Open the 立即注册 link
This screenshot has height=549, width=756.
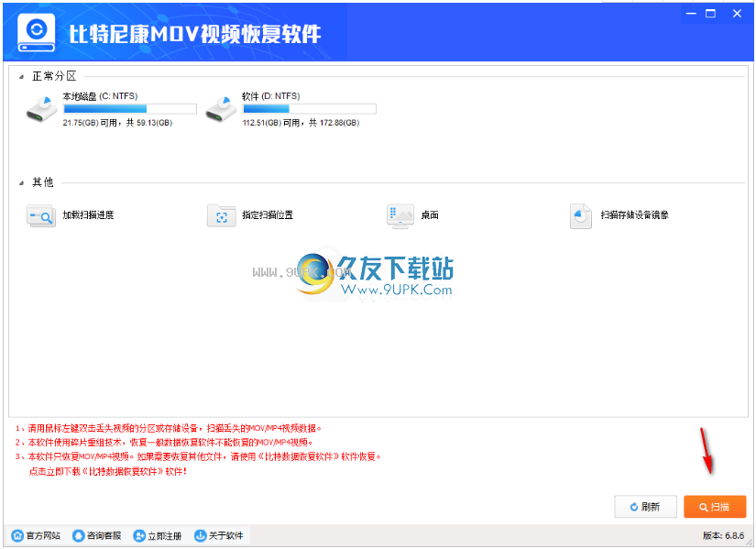[x=164, y=535]
